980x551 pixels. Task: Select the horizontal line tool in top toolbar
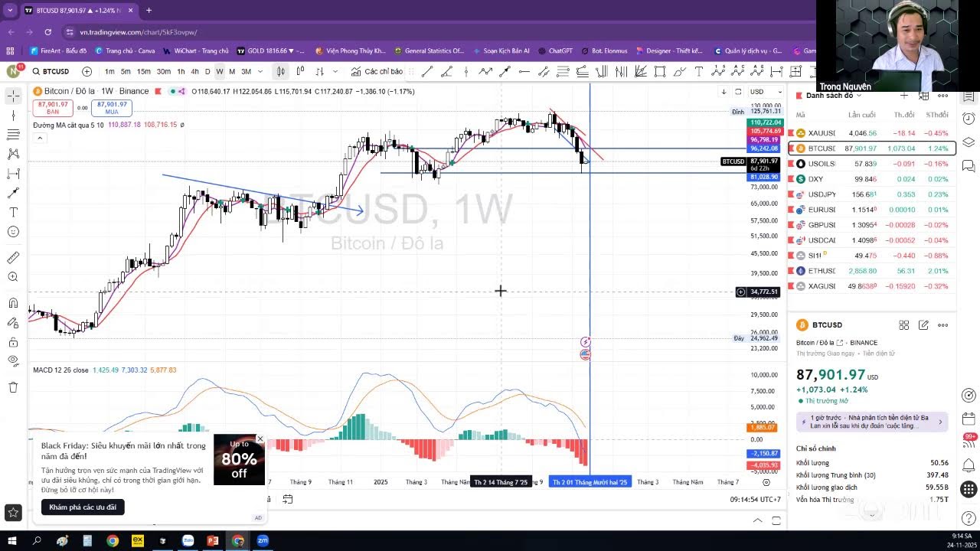tap(524, 71)
